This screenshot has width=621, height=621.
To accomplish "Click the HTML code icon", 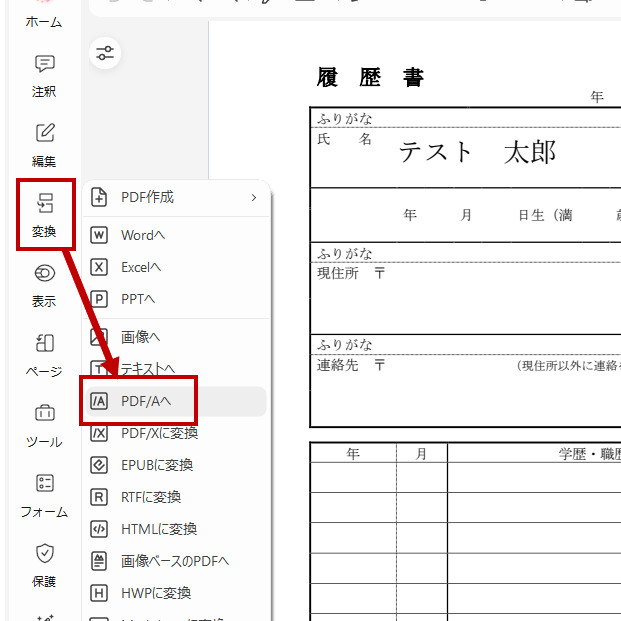I will [x=99, y=529].
